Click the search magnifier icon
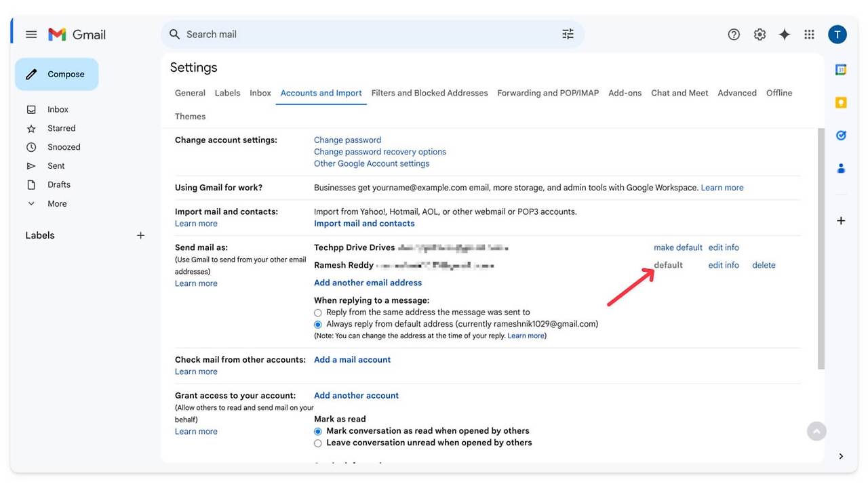 point(174,34)
